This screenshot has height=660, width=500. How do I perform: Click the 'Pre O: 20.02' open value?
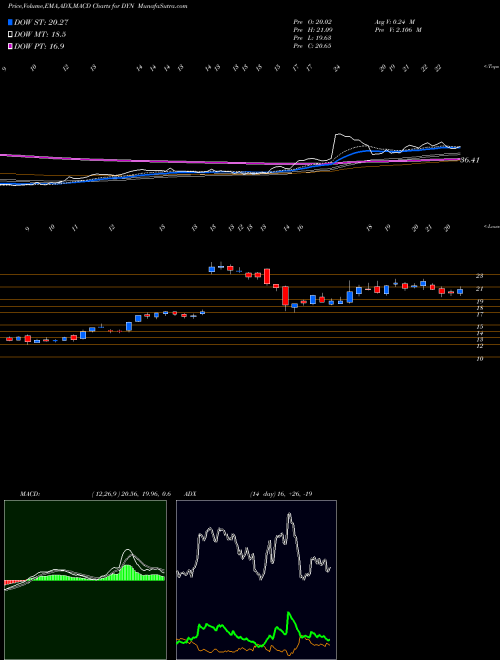coord(312,22)
